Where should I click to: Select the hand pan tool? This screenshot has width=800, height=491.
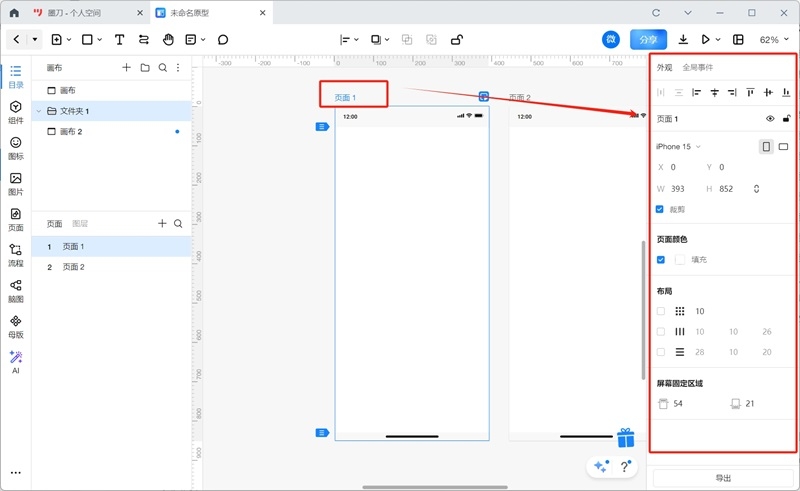tap(168, 39)
